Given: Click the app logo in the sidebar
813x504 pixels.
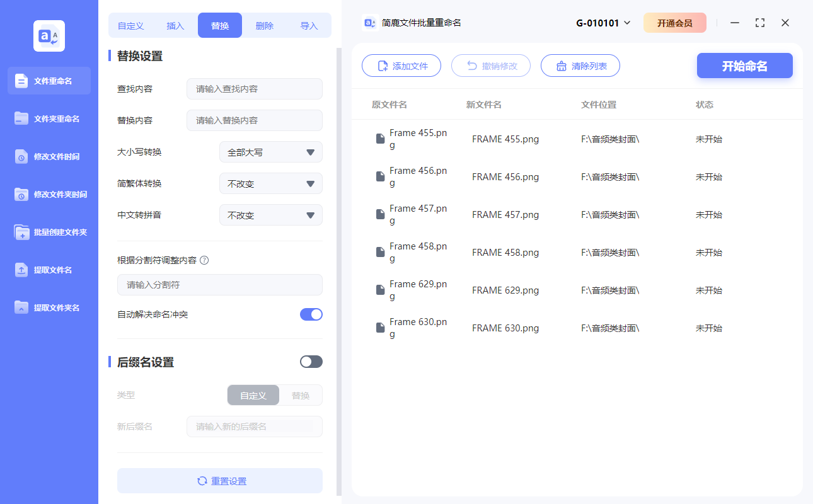Looking at the screenshot, I should (x=49, y=35).
